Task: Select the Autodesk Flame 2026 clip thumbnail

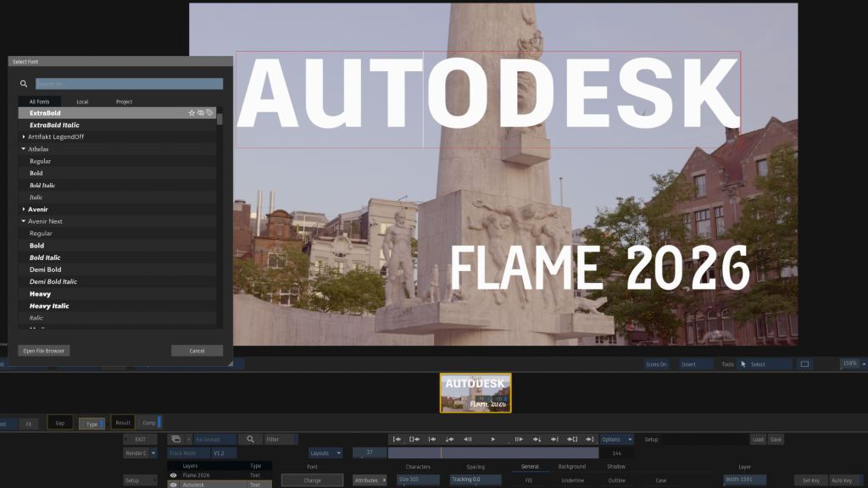Action: coord(476,392)
